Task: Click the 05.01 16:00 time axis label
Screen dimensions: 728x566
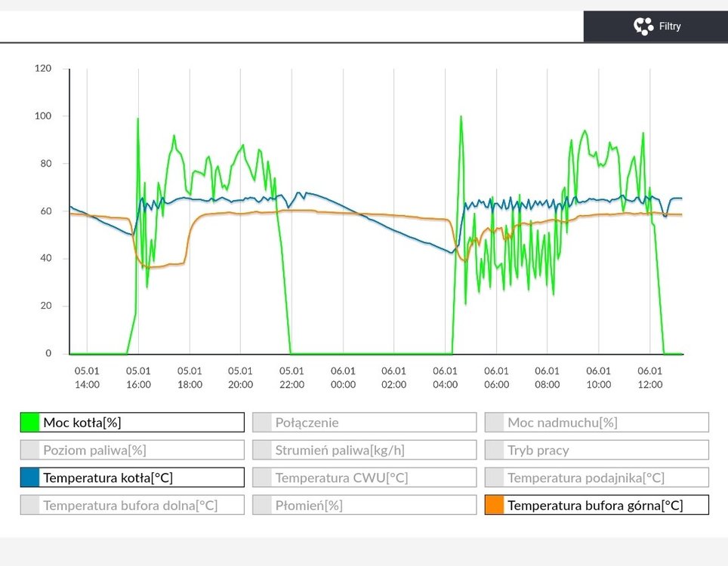Action: click(x=138, y=377)
